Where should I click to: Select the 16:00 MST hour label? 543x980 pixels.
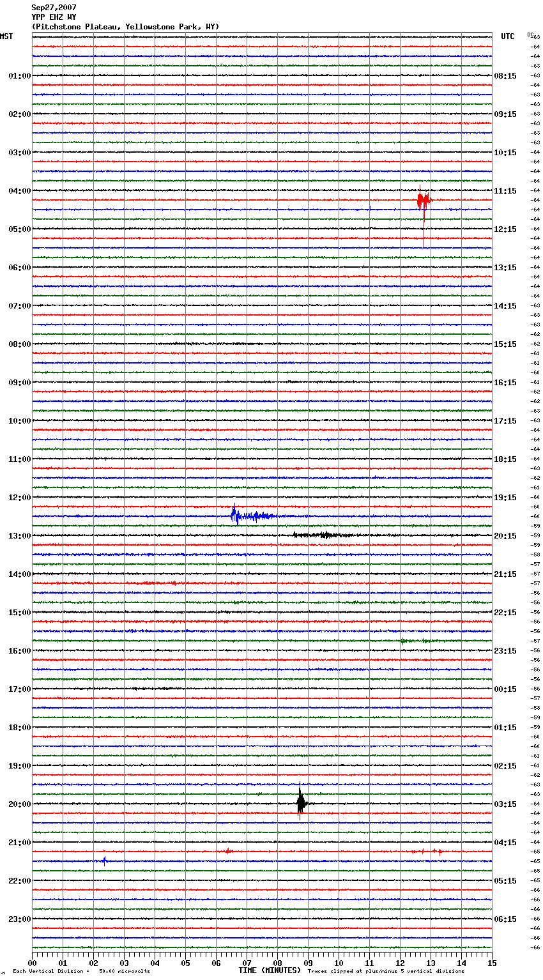point(19,651)
